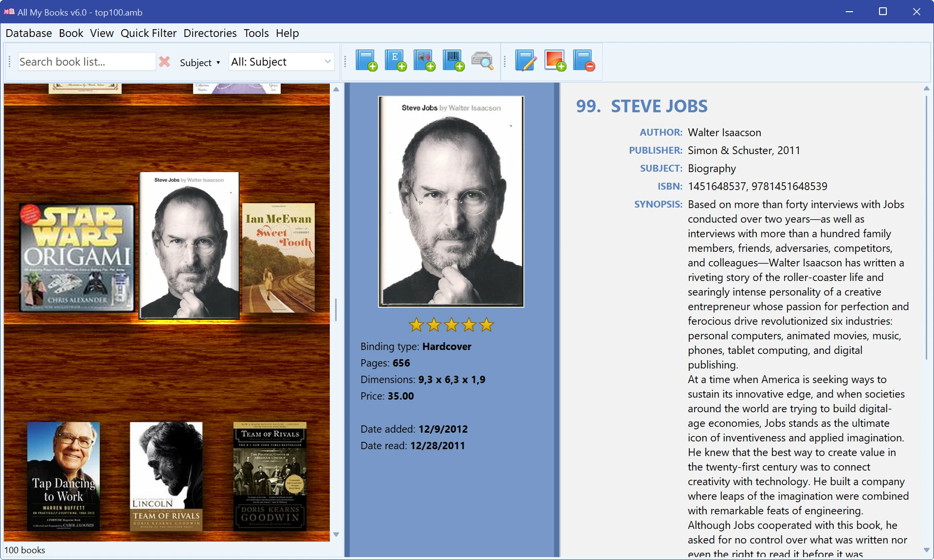Click details pane scrollbar down arrow
This screenshot has height=560, width=934.
(927, 550)
